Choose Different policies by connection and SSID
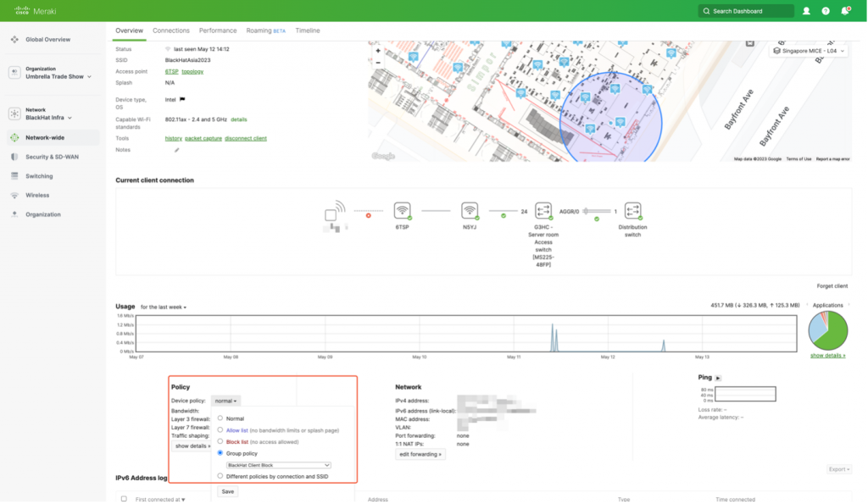 tap(220, 476)
